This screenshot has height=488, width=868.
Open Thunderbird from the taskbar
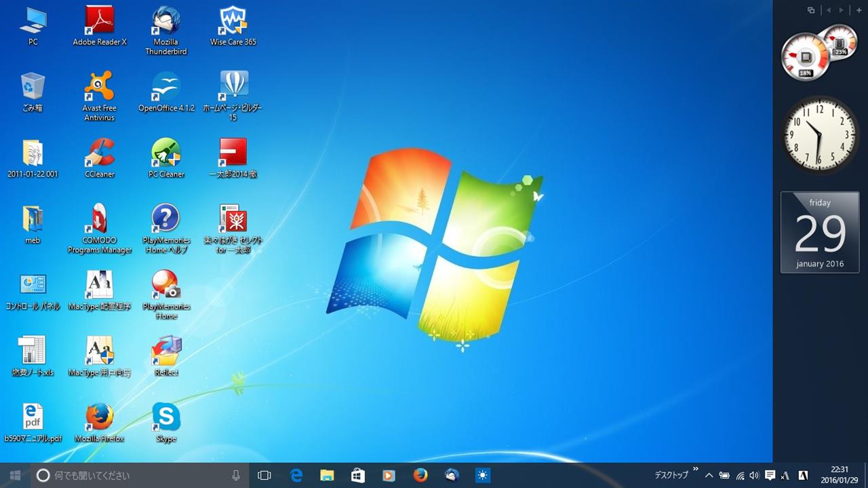(452, 476)
